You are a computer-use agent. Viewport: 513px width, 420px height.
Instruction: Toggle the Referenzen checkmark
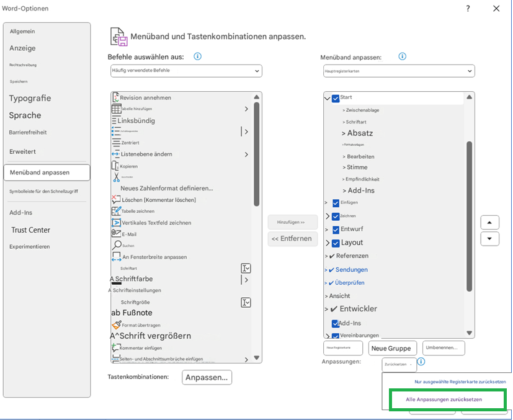tap(332, 256)
